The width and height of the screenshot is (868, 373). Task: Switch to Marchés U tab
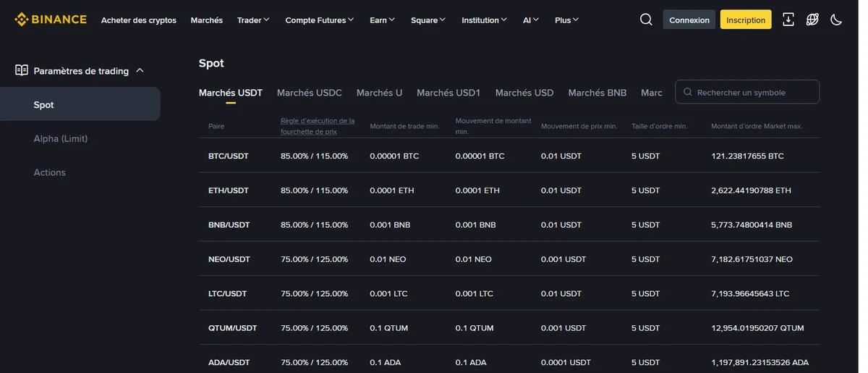click(380, 93)
